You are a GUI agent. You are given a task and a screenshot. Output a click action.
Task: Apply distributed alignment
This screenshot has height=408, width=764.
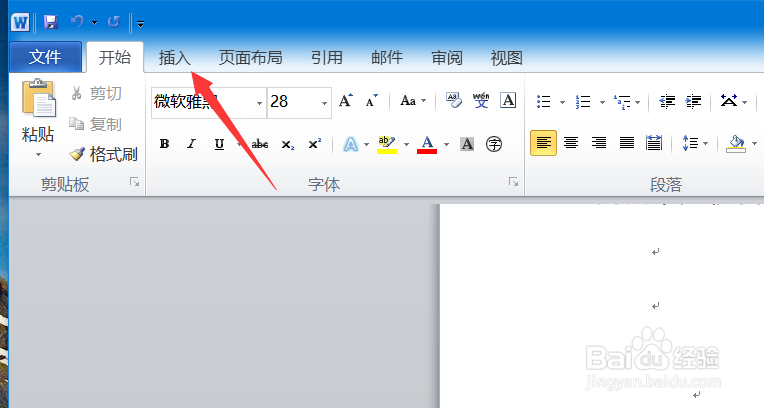click(654, 143)
